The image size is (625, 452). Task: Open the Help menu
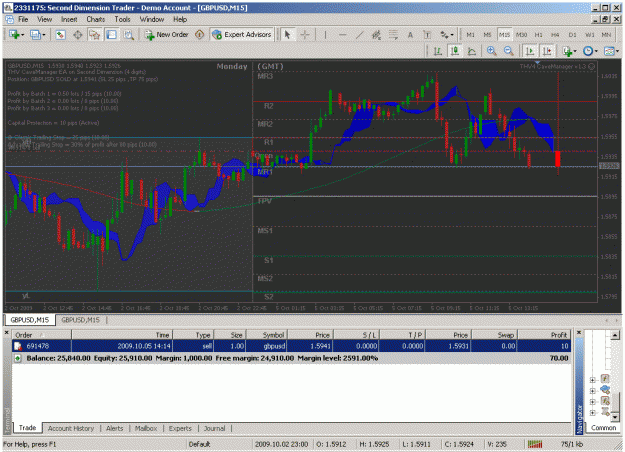click(x=180, y=19)
